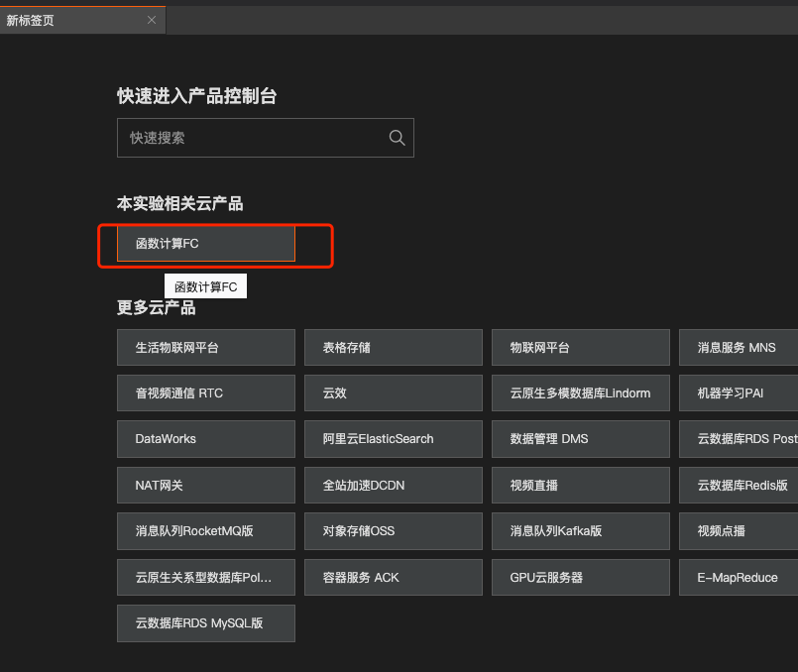Open 音视频通信 RTC product
Viewport: 798px width, 672px height.
[206, 393]
